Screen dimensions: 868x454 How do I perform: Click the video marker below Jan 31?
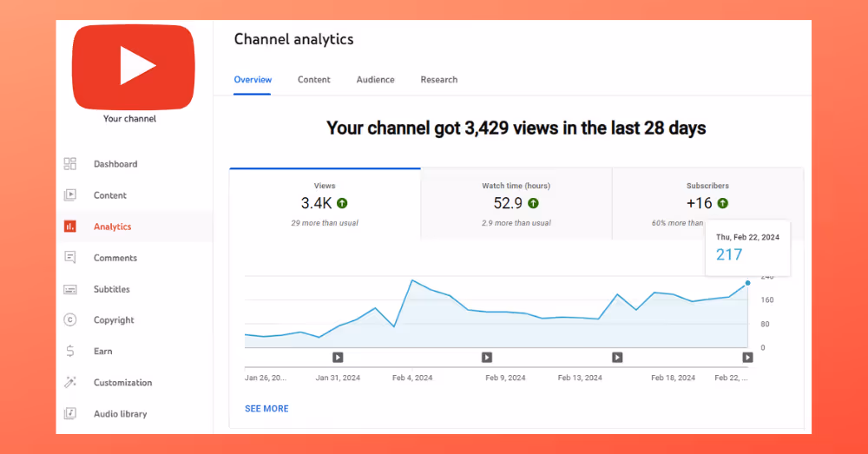click(x=338, y=358)
